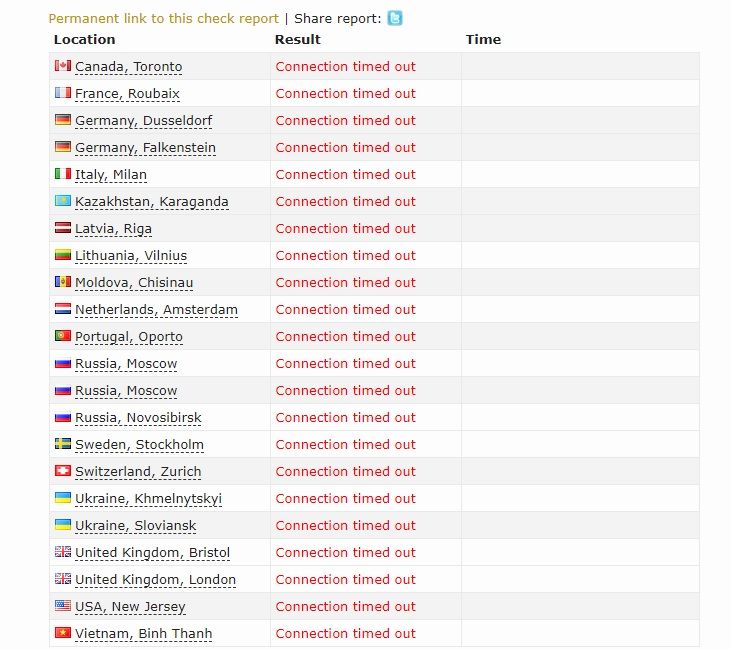Click the Italy flag icon
Screen dimensions: 731x650
pos(63,174)
